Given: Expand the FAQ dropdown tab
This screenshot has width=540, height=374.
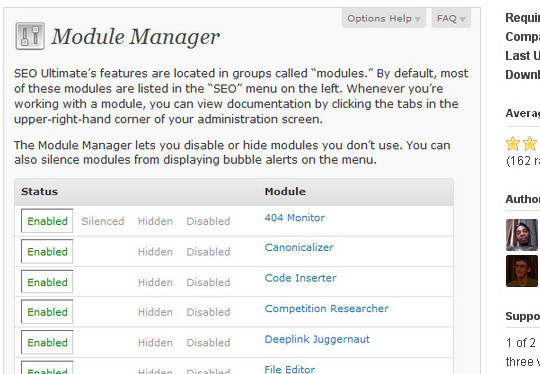Looking at the screenshot, I should pyautogui.click(x=451, y=18).
